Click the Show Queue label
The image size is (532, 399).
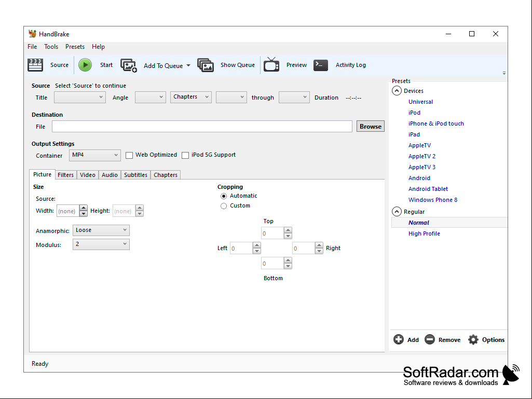(238, 65)
